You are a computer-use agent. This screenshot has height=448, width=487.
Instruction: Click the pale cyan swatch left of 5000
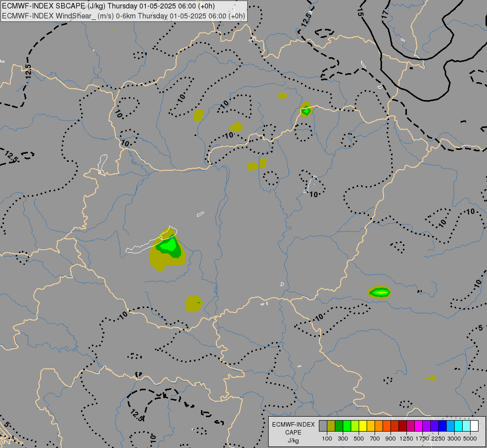coord(467,426)
